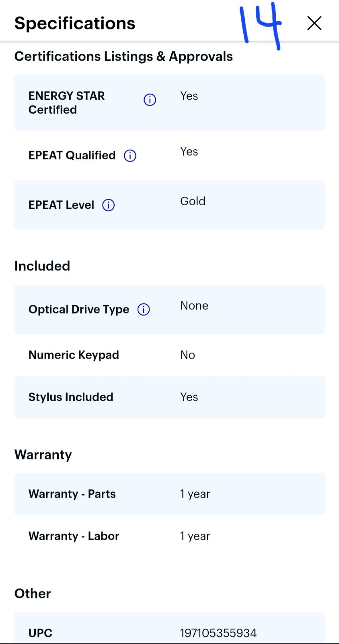This screenshot has width=339, height=644.
Task: Select the UPC label
Action: coord(40,633)
